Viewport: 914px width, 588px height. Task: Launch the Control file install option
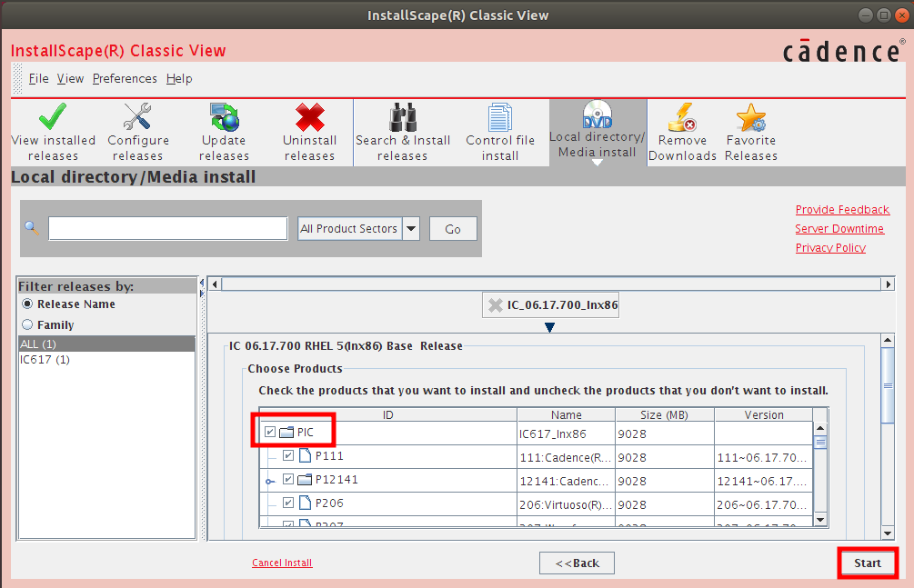point(500,133)
